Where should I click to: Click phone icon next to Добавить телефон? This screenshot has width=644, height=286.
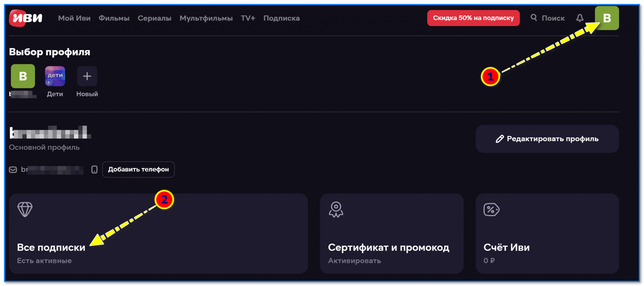(x=94, y=170)
